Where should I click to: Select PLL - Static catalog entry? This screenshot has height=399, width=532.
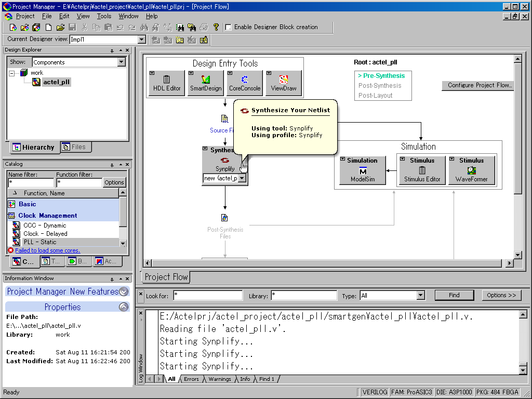click(x=39, y=242)
